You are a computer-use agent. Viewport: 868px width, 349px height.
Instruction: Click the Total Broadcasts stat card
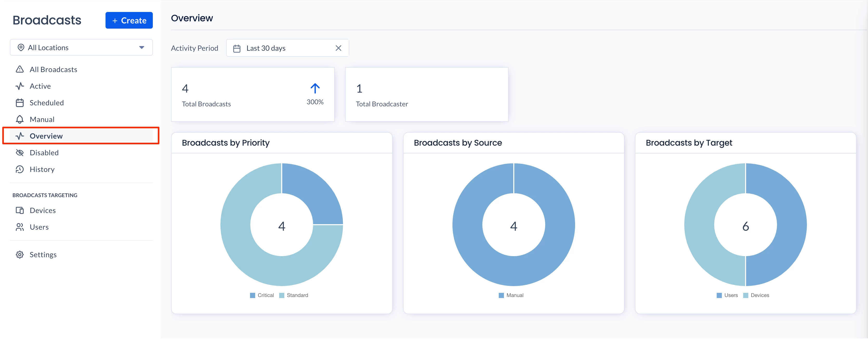click(252, 94)
